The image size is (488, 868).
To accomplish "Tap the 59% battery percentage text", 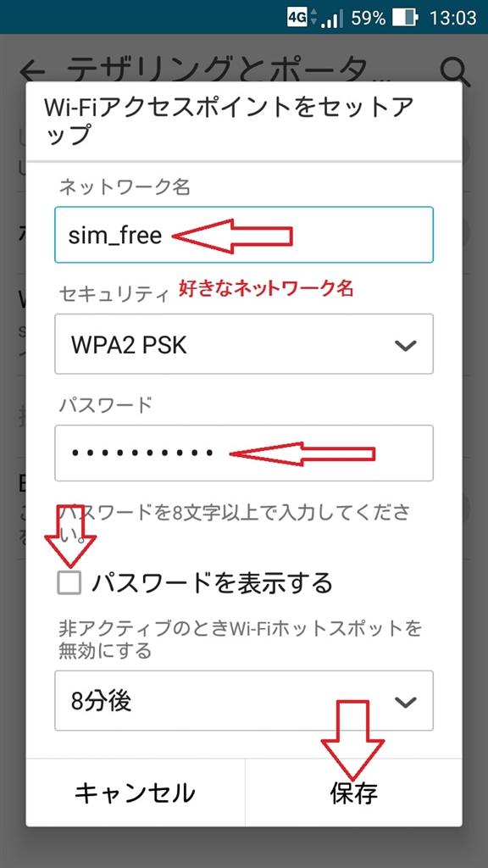I will click(368, 18).
